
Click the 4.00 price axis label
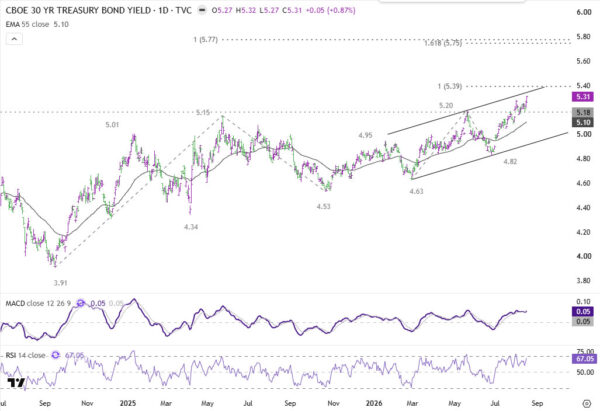[584, 256]
